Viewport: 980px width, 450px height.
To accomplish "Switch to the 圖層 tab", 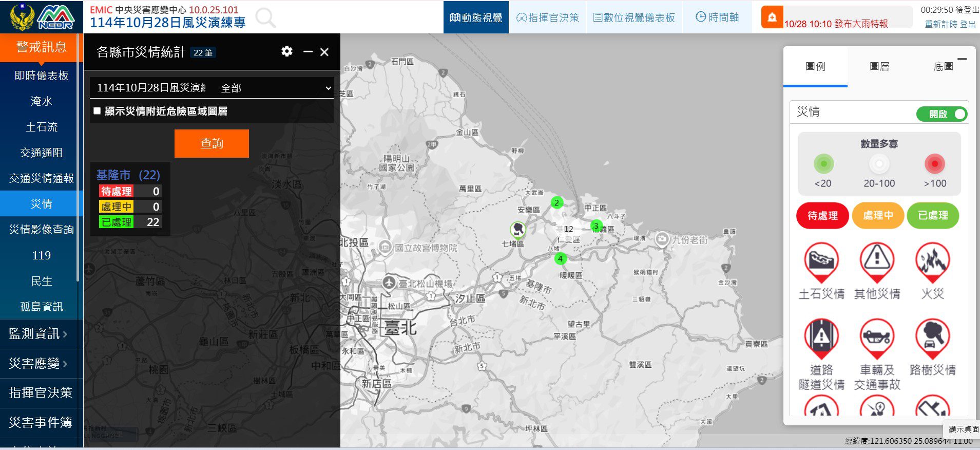I will 879,66.
